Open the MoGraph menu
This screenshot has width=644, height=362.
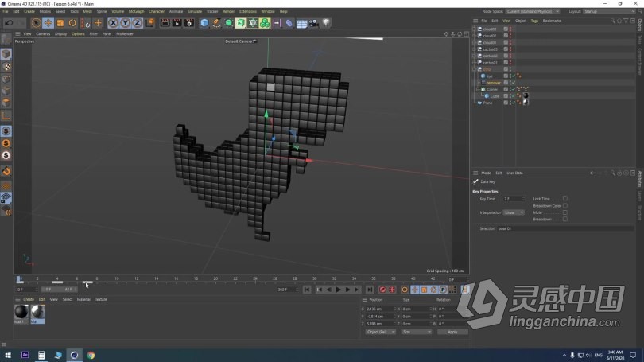137,11
